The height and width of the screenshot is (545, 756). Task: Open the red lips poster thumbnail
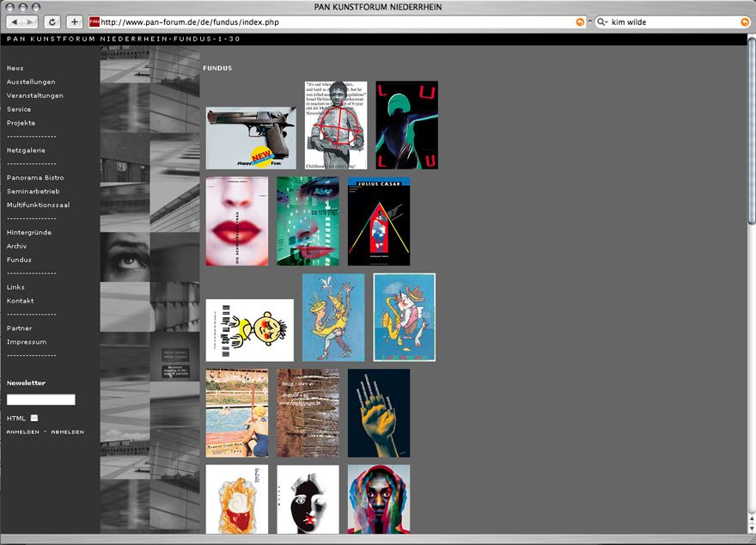(x=237, y=222)
